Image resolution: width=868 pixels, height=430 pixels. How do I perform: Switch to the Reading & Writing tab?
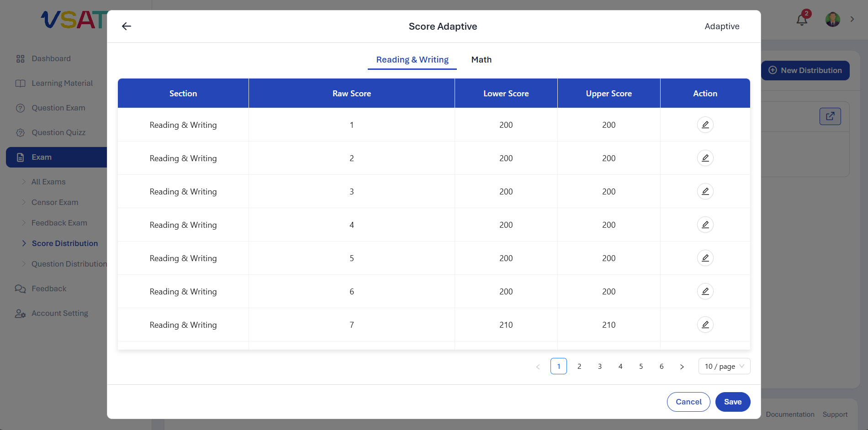point(412,60)
